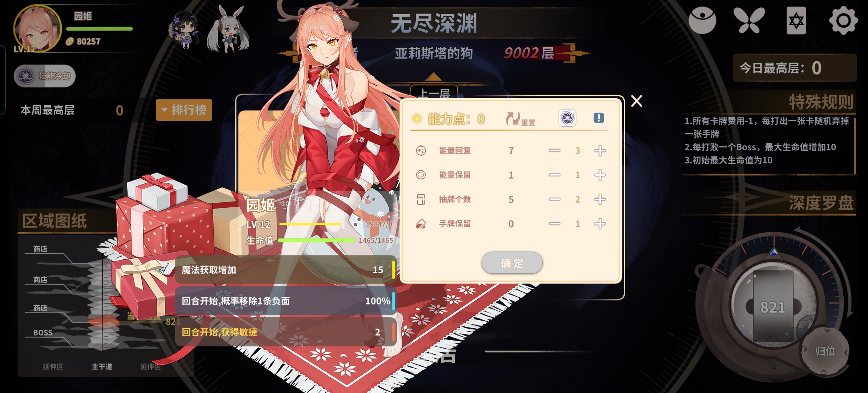The image size is (868, 393).
Task: Confirm with the 确定 button
Action: (x=512, y=263)
